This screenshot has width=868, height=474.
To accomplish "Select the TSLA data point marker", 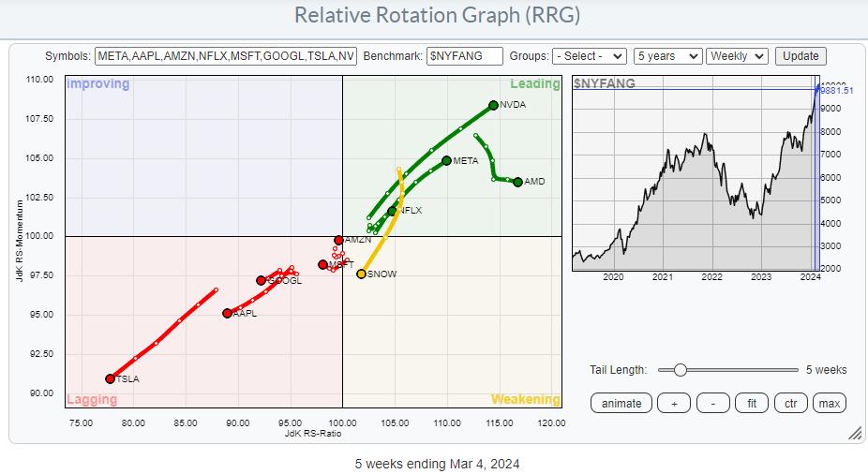I will (111, 378).
